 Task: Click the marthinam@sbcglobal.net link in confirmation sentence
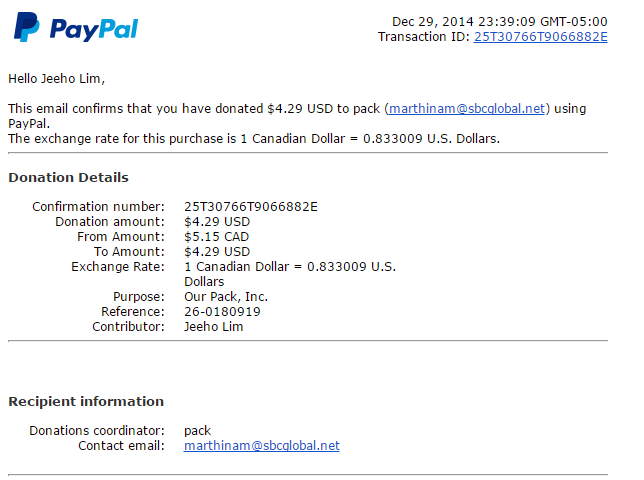tap(467, 108)
